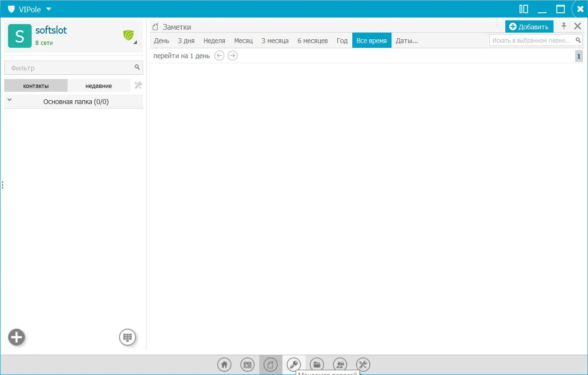Open the Home icon in bottom toolbar

tap(224, 364)
